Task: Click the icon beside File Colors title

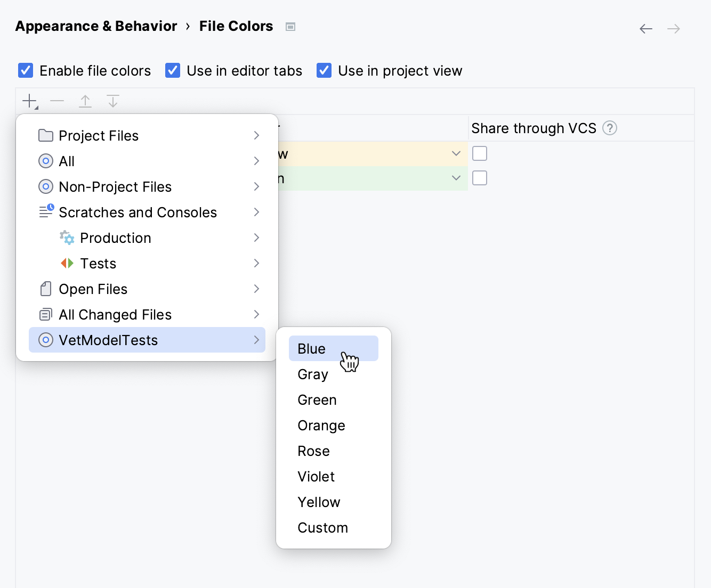Action: pyautogui.click(x=290, y=27)
